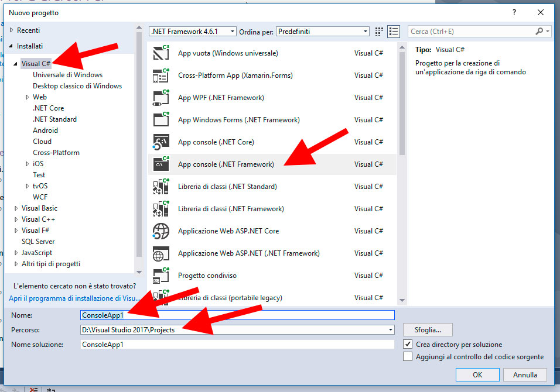Expand the Visual C++ node
The width and height of the screenshot is (560, 392).
point(16,219)
